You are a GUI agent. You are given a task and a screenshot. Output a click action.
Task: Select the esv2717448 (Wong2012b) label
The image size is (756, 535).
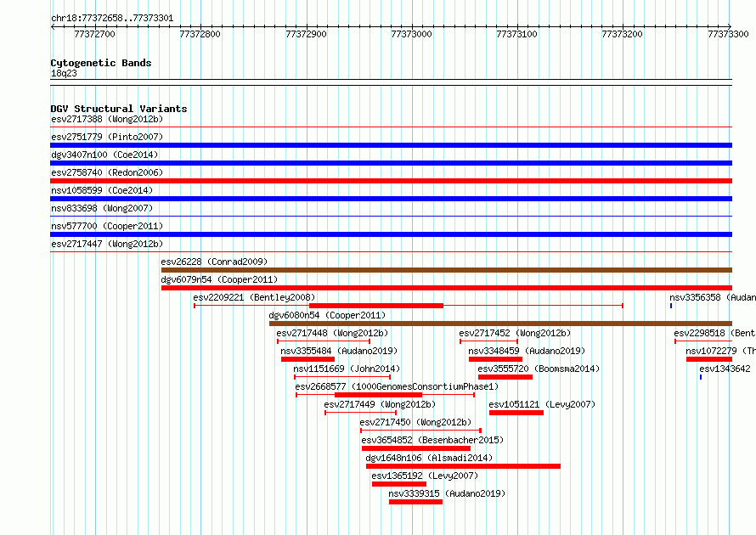(x=332, y=333)
